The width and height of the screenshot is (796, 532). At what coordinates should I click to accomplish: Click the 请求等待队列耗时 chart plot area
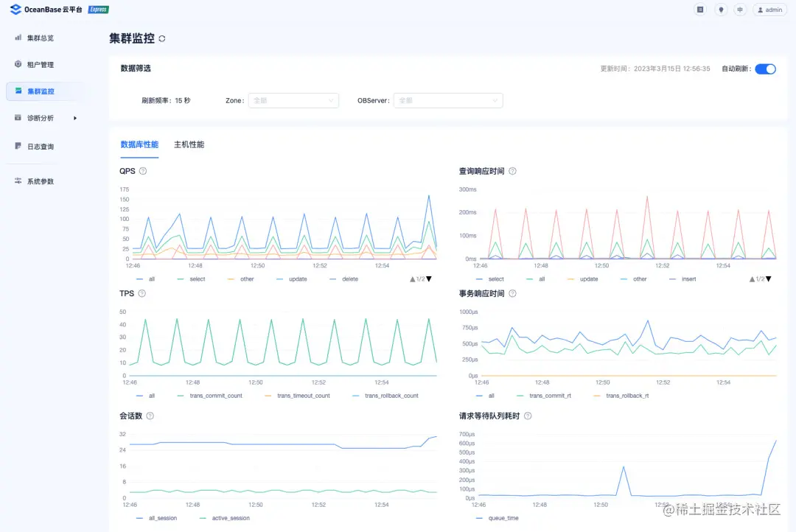[627, 466]
